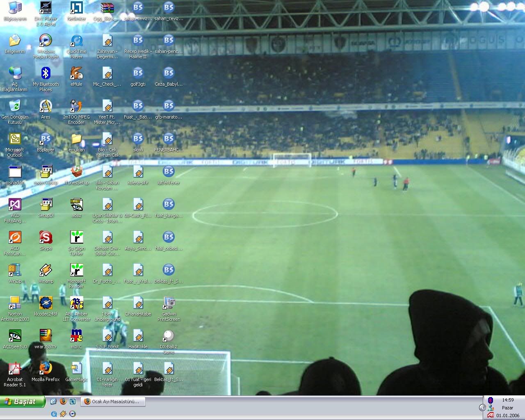Click Firefox icon in quick launch bar
525x420 pixels.
pyautogui.click(x=63, y=402)
